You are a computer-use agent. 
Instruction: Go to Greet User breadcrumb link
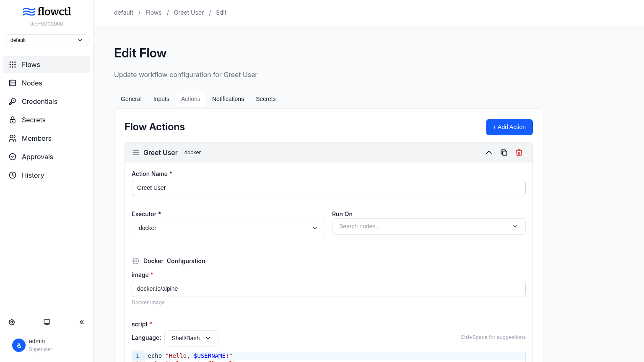(189, 13)
